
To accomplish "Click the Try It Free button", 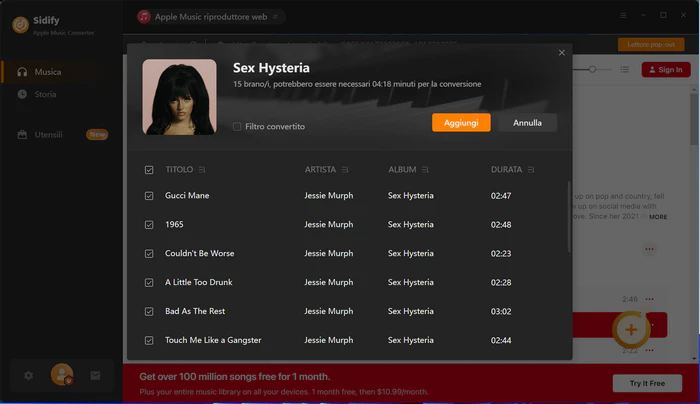I will (647, 383).
